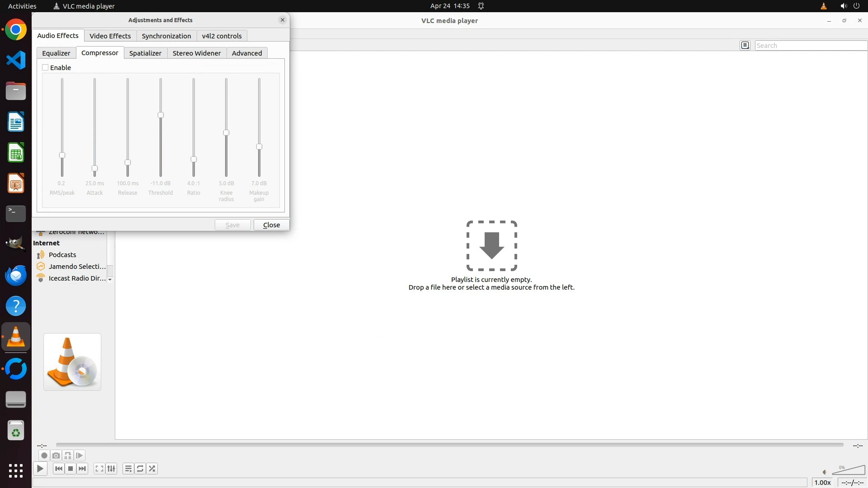
Task: Open Icecast Radio Directory item
Action: 77,278
